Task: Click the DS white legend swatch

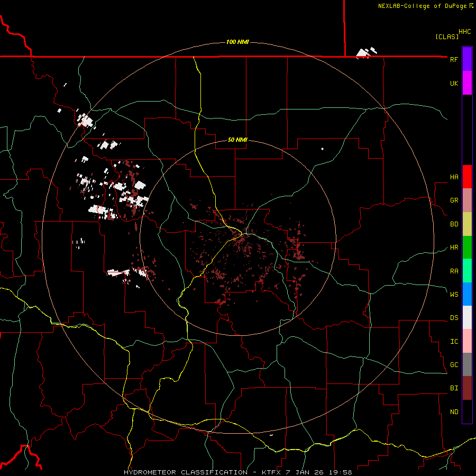Action: tap(467, 317)
